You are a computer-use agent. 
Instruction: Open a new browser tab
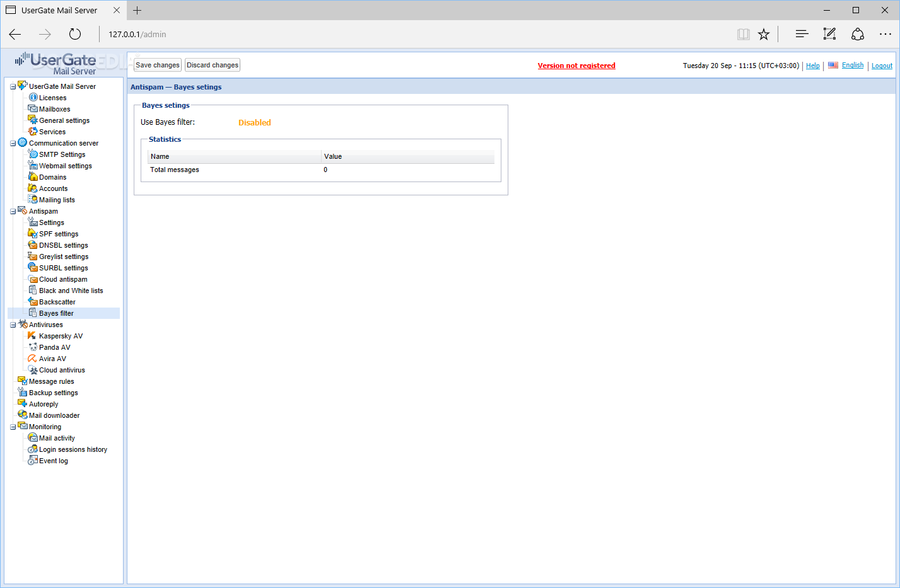137,10
